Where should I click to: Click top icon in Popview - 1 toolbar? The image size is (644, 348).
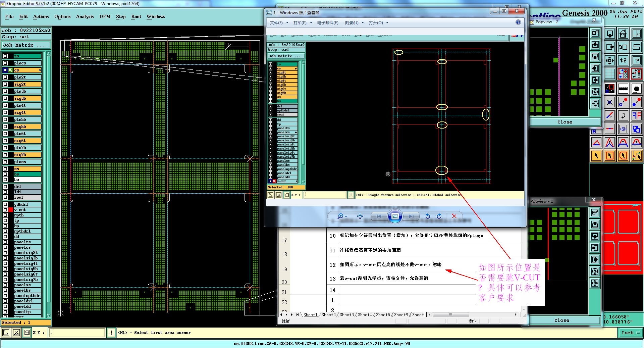tap(595, 212)
